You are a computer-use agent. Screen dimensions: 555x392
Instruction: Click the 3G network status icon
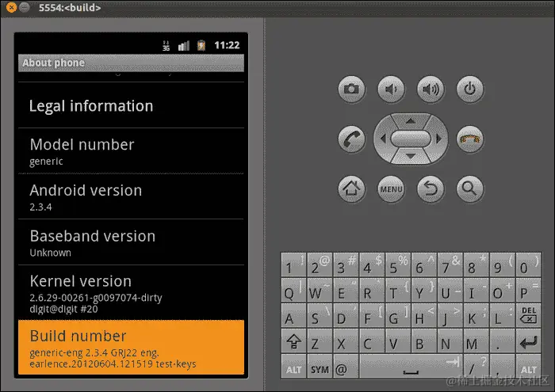166,46
